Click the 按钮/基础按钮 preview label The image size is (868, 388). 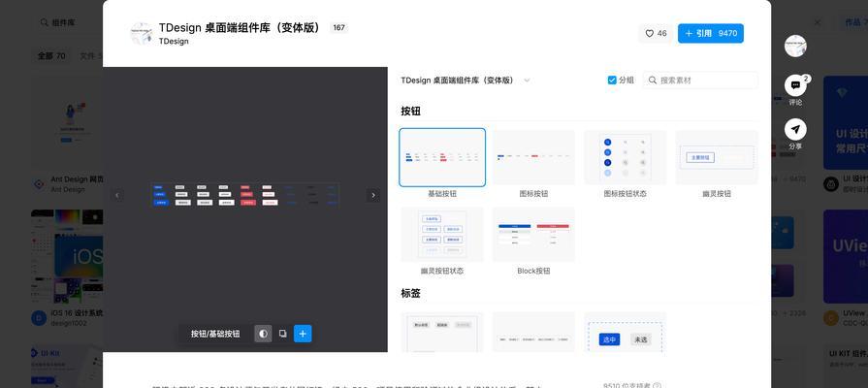[x=215, y=334]
